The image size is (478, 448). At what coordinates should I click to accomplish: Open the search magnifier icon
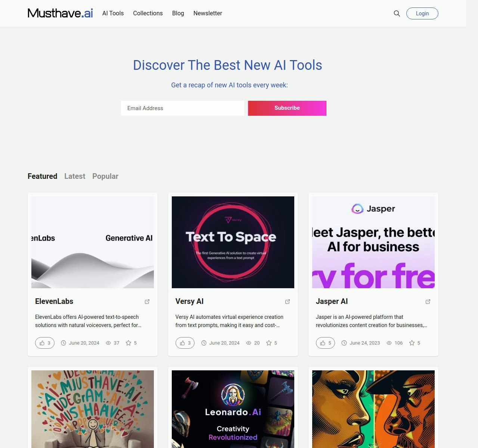click(397, 13)
